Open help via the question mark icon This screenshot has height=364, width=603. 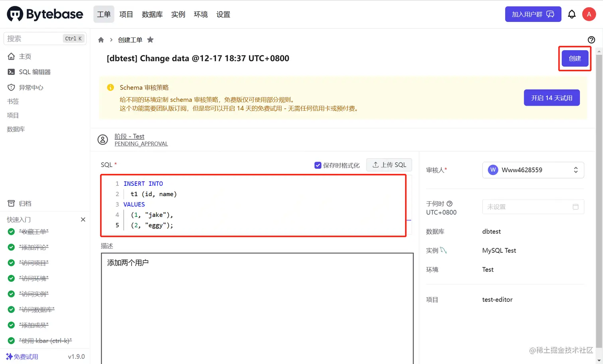click(591, 39)
